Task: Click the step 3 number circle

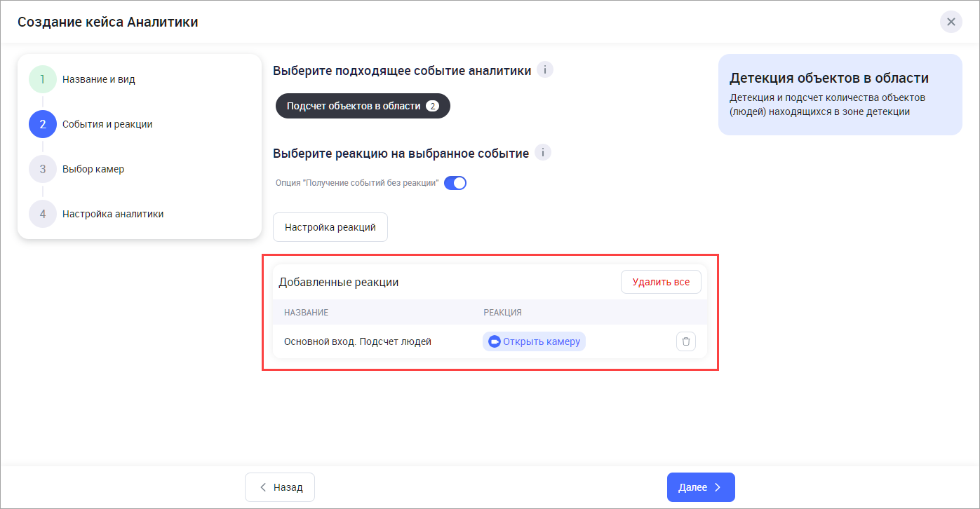Action: [x=43, y=169]
